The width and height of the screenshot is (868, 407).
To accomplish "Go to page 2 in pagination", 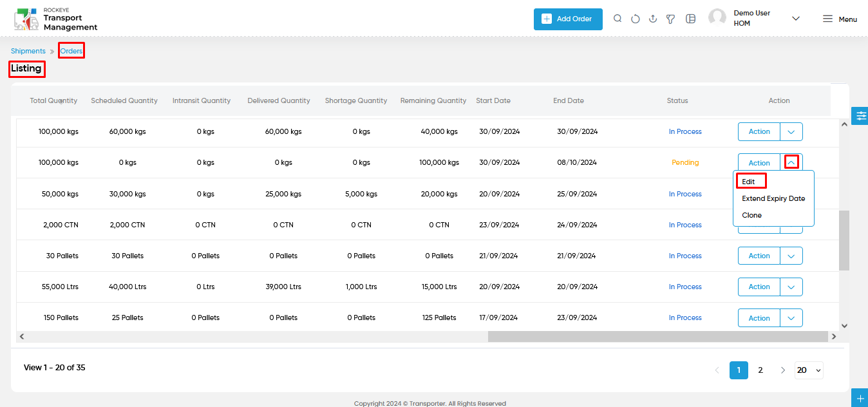I will (x=760, y=370).
